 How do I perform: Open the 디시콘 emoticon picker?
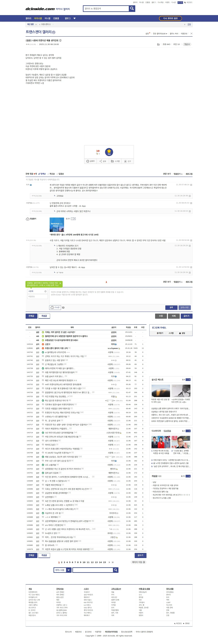pos(55,308)
